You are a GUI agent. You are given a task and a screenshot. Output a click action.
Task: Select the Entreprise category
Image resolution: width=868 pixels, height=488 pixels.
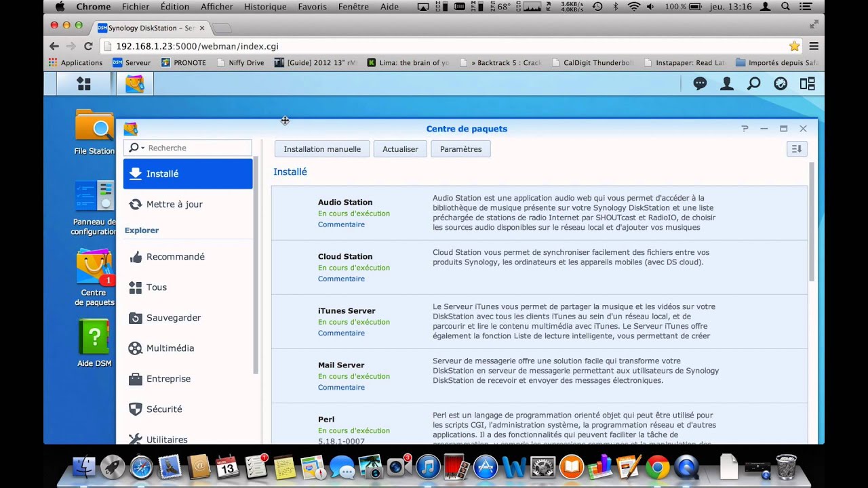[188, 379]
